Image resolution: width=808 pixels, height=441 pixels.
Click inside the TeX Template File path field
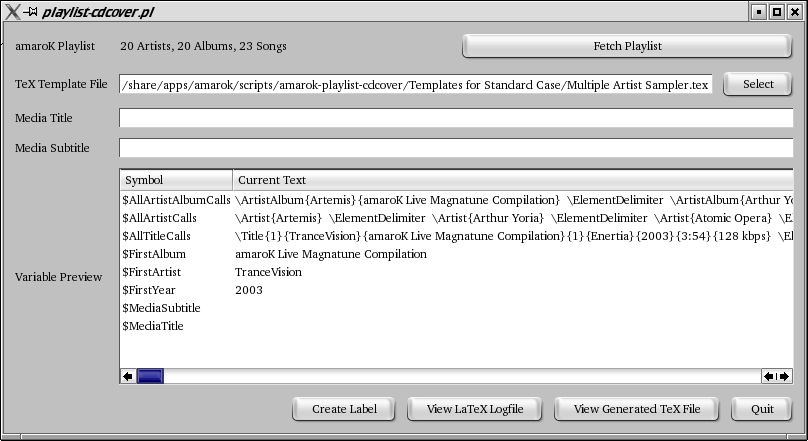pyautogui.click(x=416, y=84)
